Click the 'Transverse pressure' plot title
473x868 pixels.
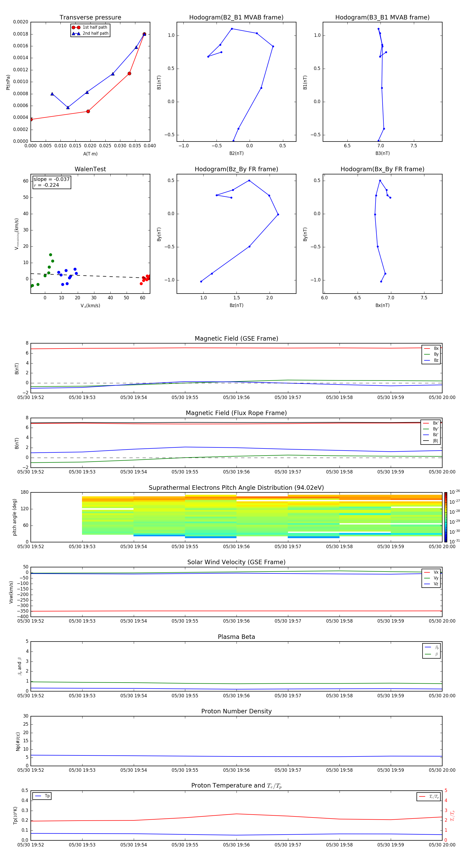(90, 18)
